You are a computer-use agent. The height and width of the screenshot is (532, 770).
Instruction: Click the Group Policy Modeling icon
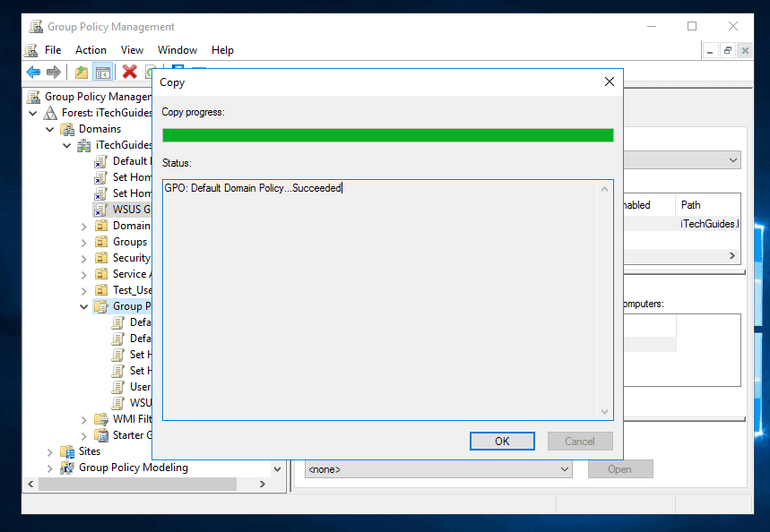tap(67, 468)
